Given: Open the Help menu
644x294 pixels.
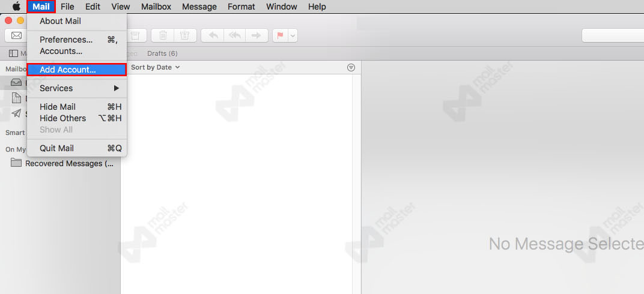Looking at the screenshot, I should click(317, 7).
